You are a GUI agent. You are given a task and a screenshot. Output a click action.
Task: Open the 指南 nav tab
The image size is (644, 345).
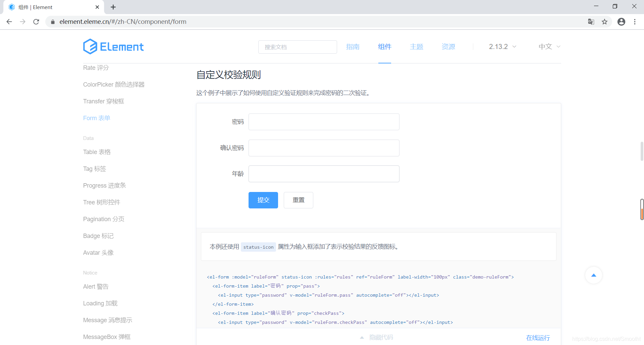coord(353,47)
